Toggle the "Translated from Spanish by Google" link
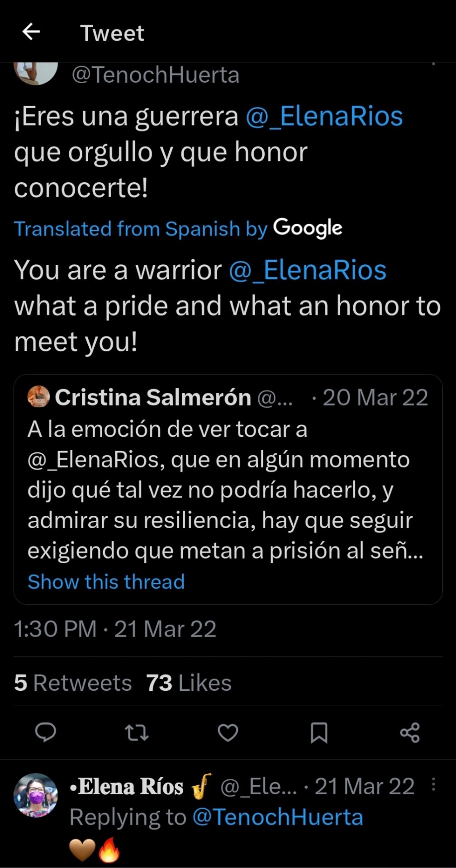The height and width of the screenshot is (868, 456). click(178, 228)
